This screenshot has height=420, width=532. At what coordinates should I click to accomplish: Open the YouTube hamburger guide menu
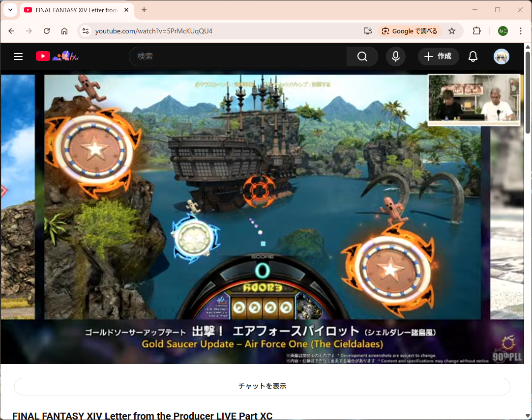(18, 56)
